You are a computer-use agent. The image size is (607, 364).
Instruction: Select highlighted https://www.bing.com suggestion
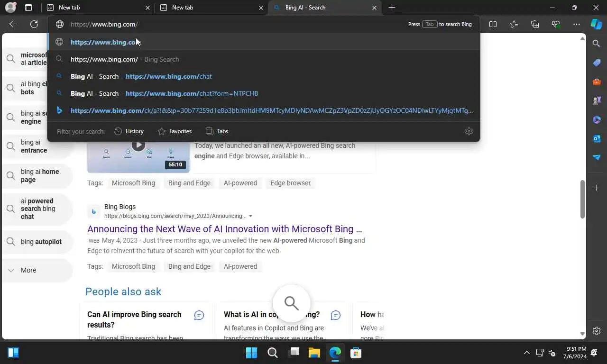click(x=264, y=42)
